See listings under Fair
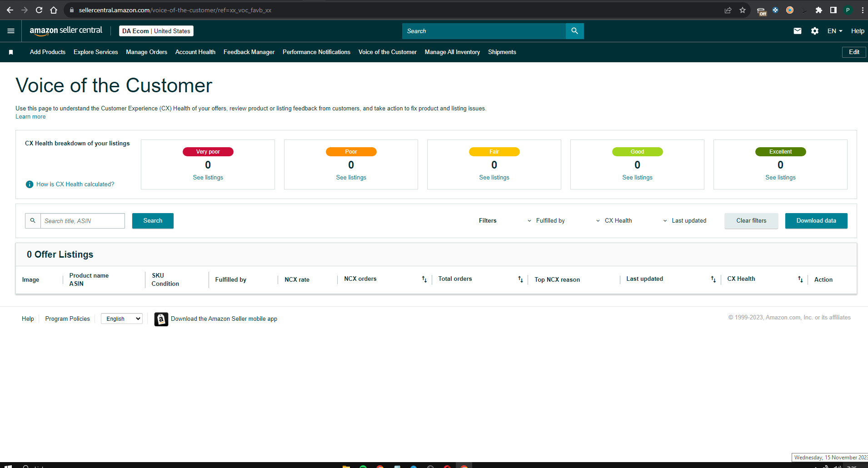 click(494, 177)
